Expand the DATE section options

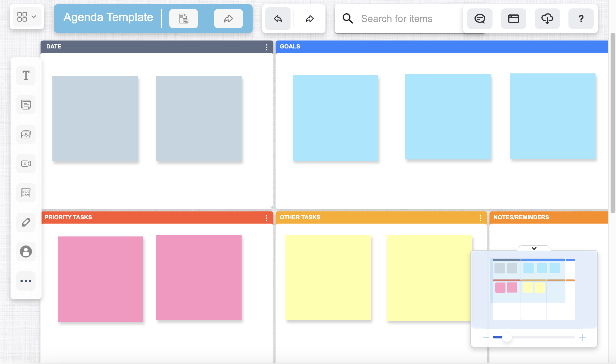[266, 47]
